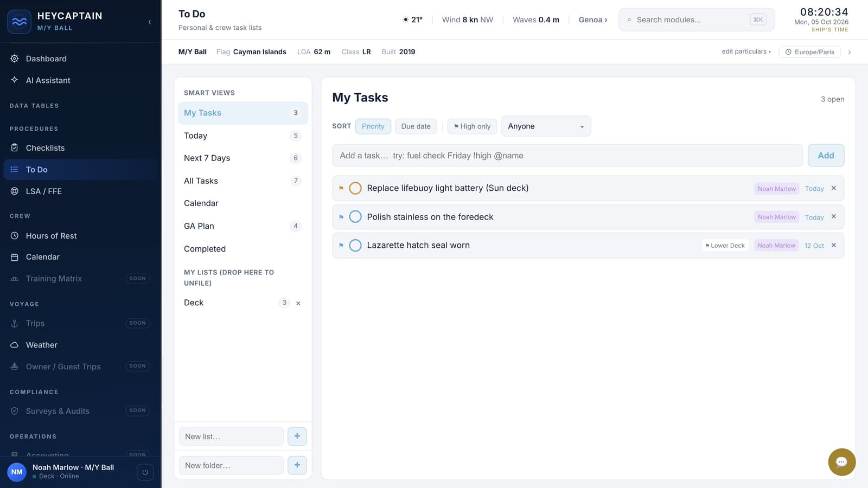868x488 pixels.
Task: Click the HeyCaptain wave logo icon
Action: point(20,22)
